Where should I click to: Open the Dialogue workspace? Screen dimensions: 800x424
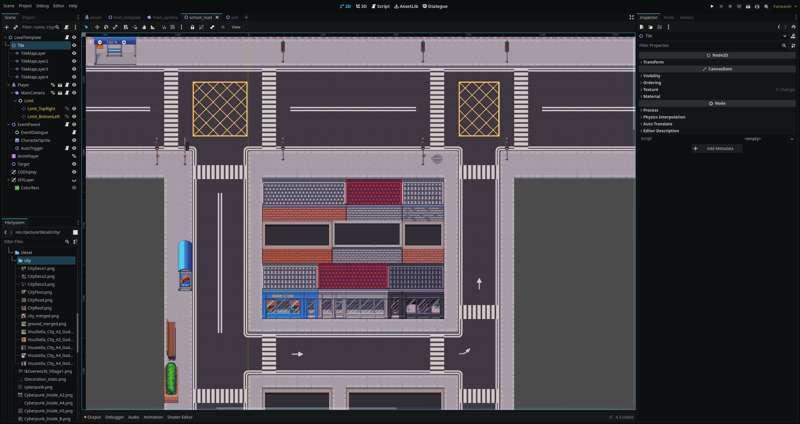point(435,7)
